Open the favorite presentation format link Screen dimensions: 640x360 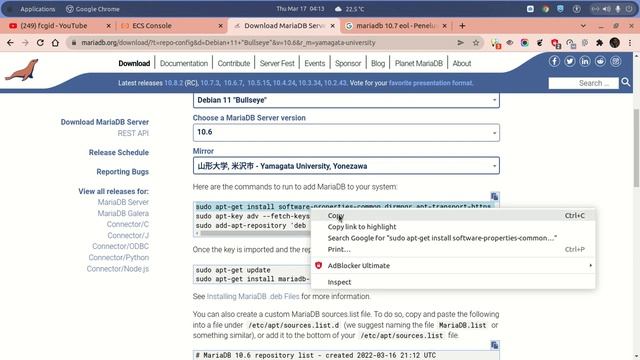click(x=431, y=83)
